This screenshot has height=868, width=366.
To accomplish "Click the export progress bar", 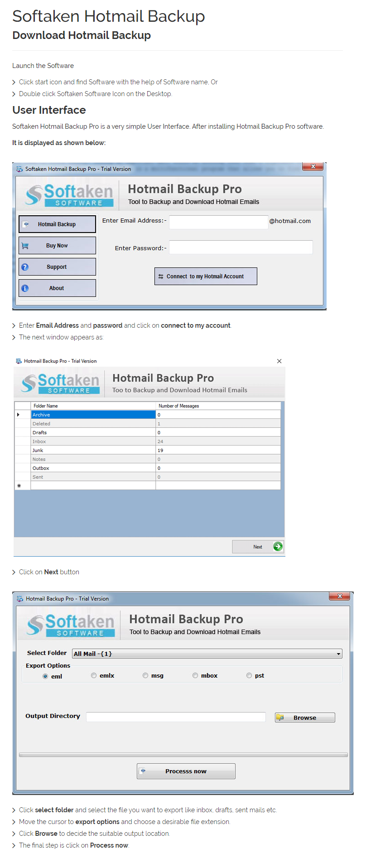I will (183, 755).
